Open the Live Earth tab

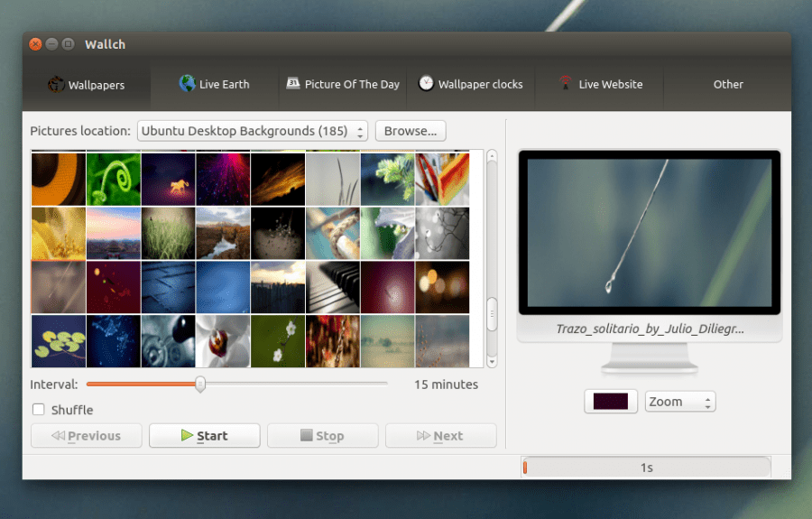[x=215, y=85]
